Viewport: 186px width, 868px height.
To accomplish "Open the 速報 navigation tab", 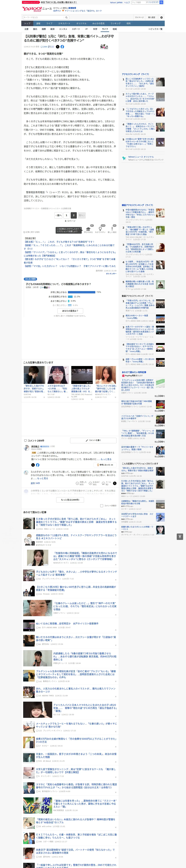I will coord(38,24).
